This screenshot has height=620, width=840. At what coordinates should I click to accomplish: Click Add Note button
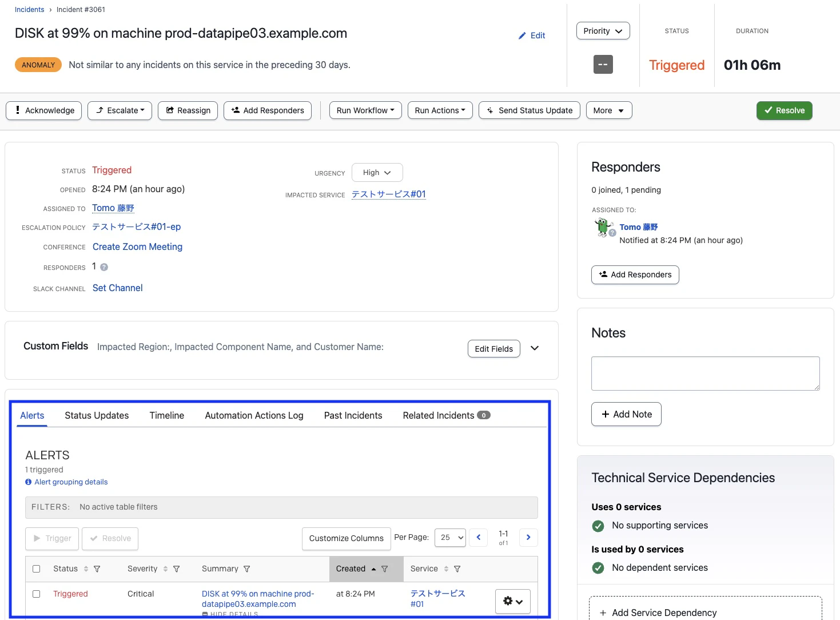pos(627,414)
